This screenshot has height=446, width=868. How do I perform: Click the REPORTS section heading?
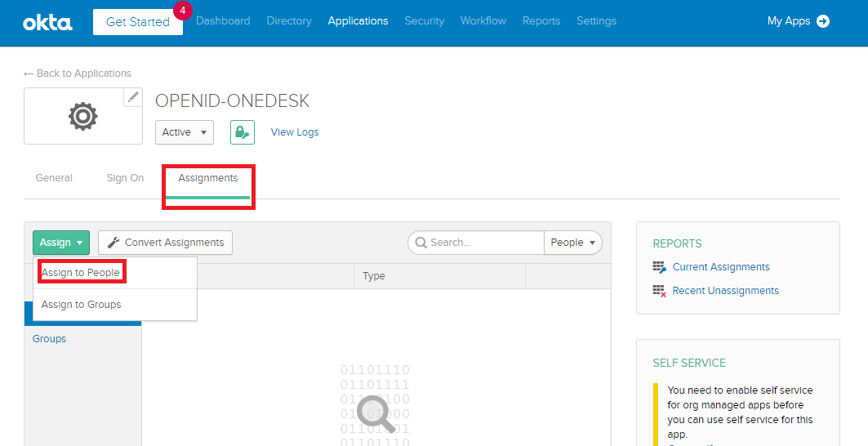point(677,243)
